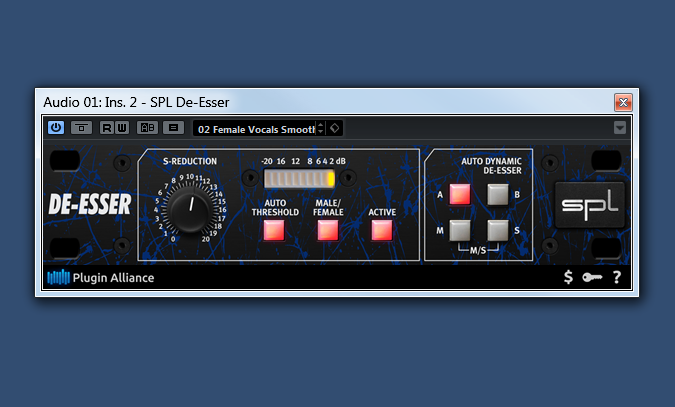The width and height of the screenshot is (675, 407).
Task: Click the copy A to B settings button
Action: tap(173, 128)
